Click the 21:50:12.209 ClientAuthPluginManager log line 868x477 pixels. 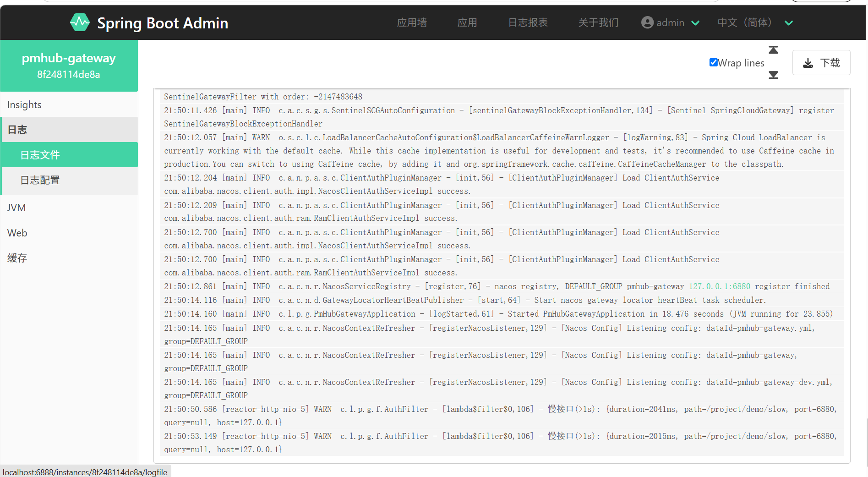[x=502, y=212]
